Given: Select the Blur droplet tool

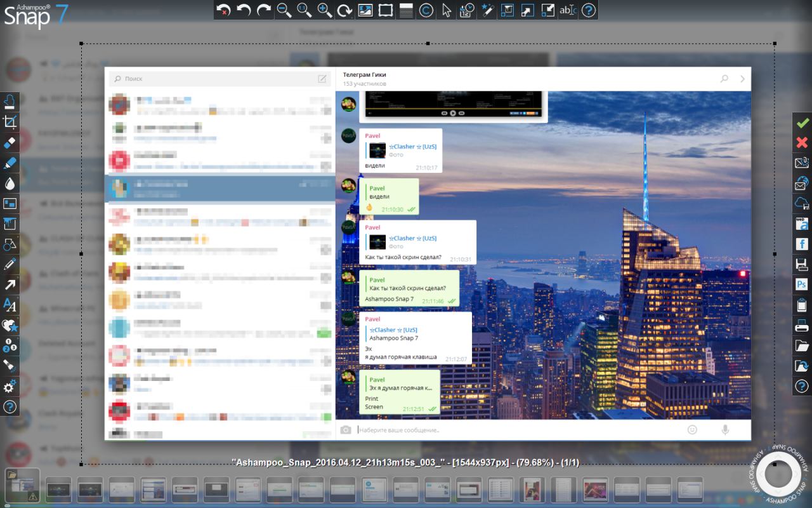Looking at the screenshot, I should pos(10,184).
